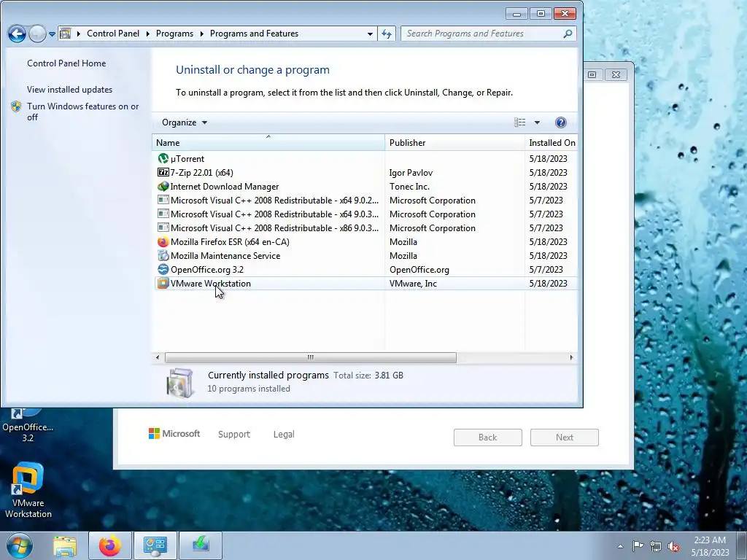Open Control Panel Home link
The height and width of the screenshot is (560, 747).
(x=66, y=63)
